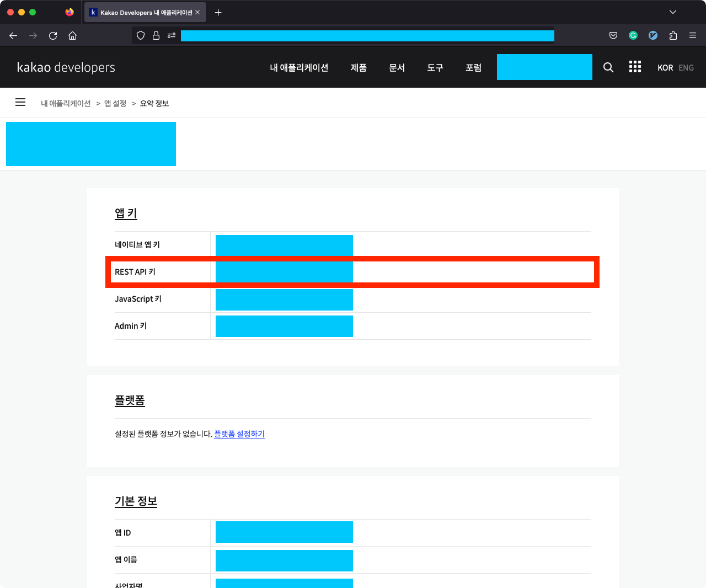
Task: Close the Kakao Developers tab
Action: [197, 12]
